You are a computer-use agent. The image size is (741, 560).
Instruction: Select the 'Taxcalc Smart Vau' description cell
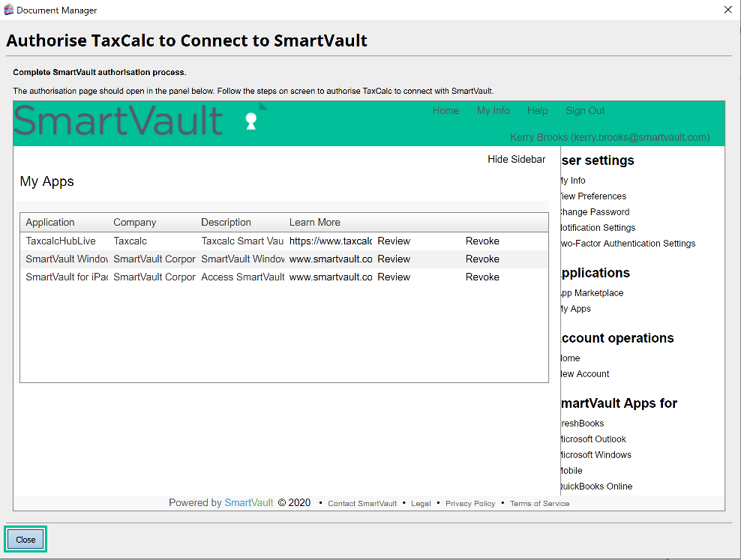click(242, 241)
